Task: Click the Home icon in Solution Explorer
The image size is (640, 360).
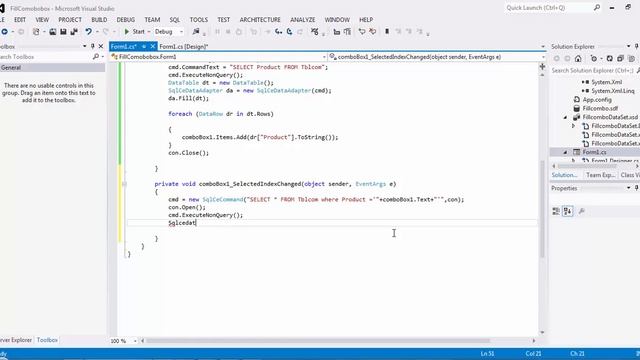Action: [578, 59]
